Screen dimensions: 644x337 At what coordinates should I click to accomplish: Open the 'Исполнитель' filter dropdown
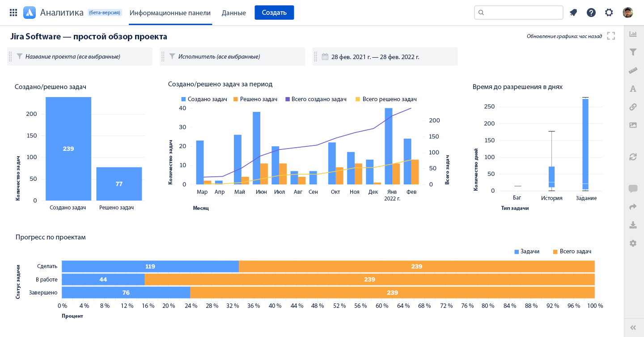pyautogui.click(x=233, y=56)
